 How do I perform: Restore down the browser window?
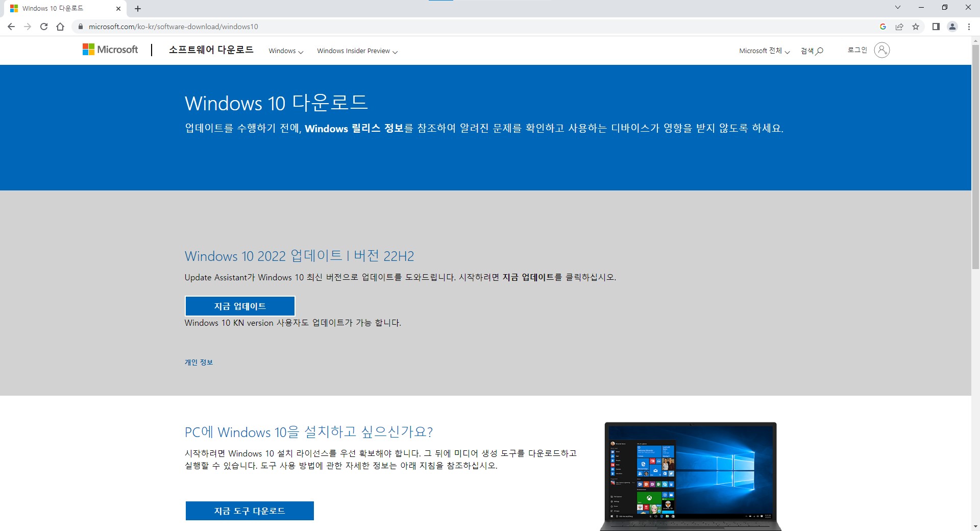pos(945,7)
